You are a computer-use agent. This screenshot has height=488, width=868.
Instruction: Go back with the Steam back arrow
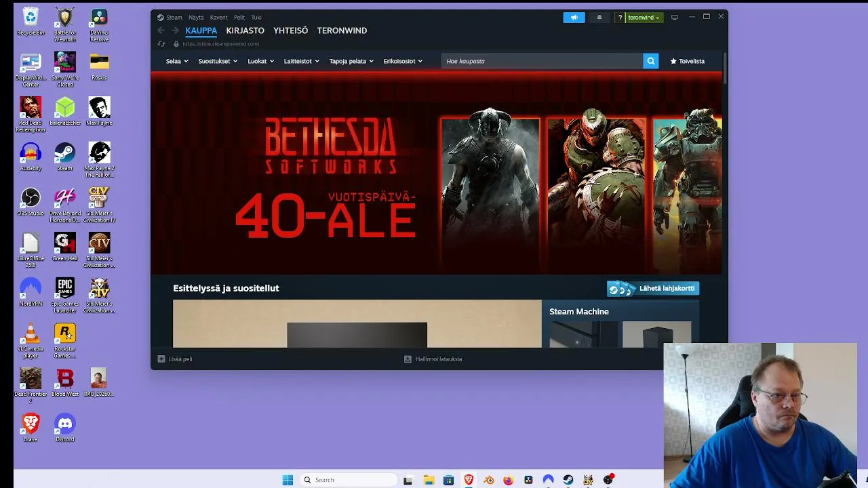161,30
